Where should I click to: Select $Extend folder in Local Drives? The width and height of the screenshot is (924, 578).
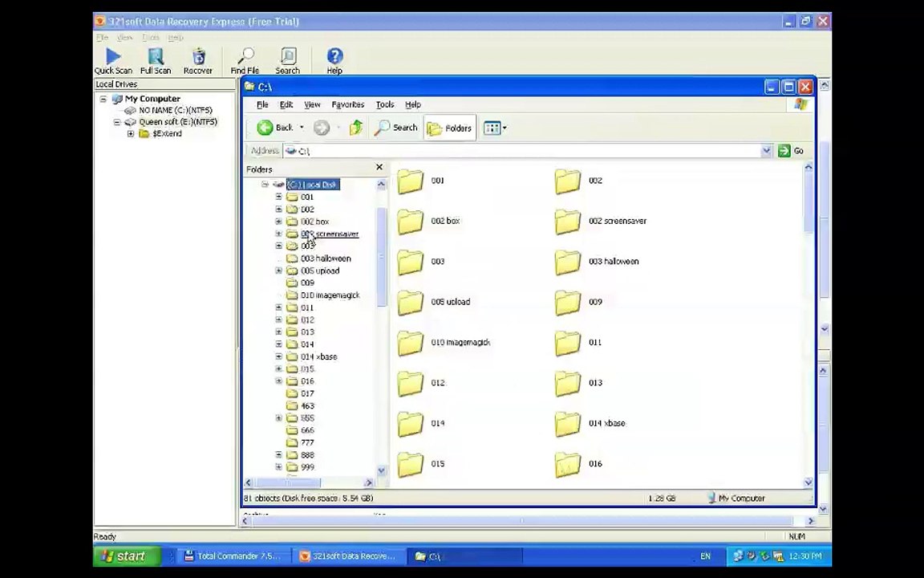(x=167, y=134)
